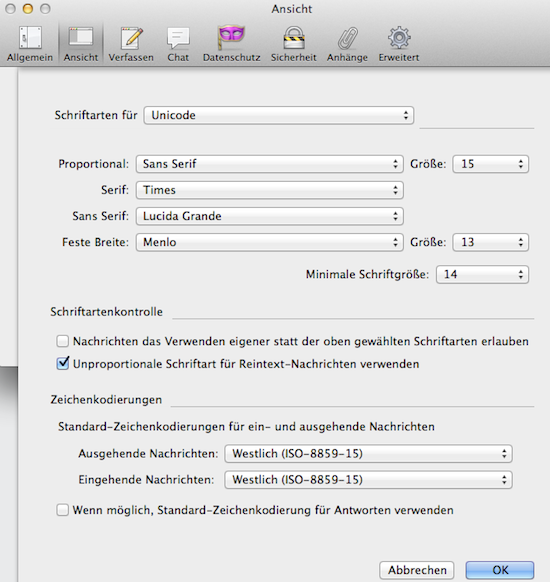Enable messages using their own fonts checkbox

(x=63, y=341)
